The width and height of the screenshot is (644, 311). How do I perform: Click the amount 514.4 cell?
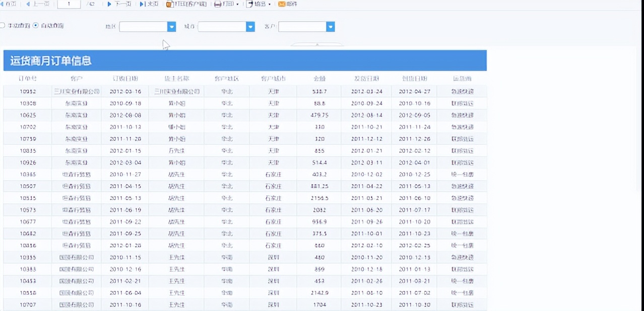pos(319,163)
